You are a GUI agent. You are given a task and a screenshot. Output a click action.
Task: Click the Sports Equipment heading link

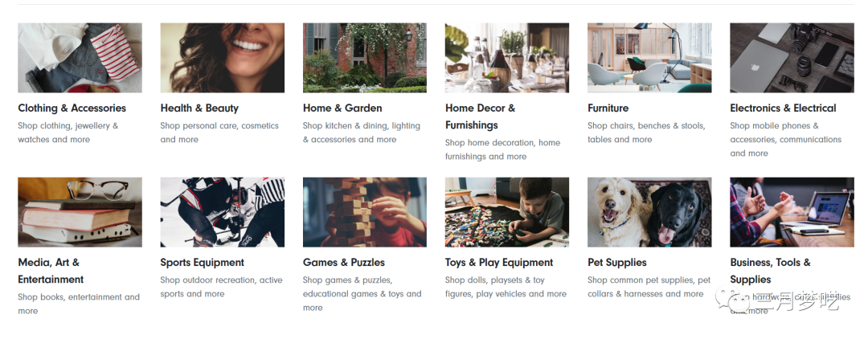tap(202, 263)
